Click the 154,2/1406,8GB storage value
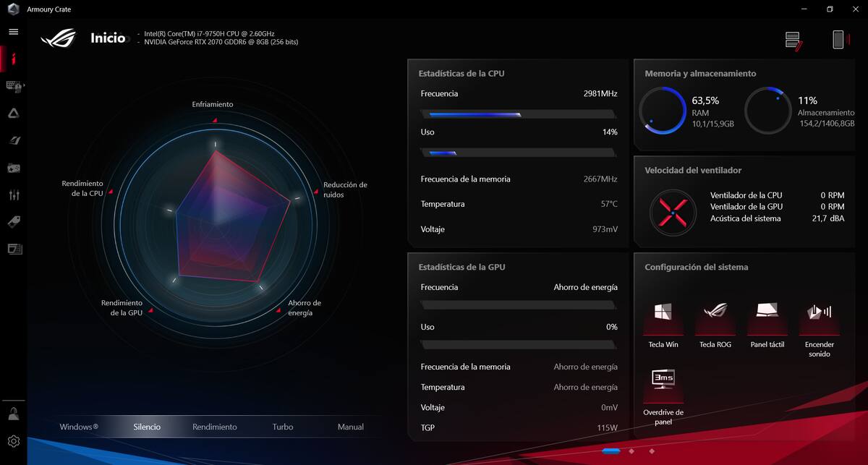 [x=827, y=124]
